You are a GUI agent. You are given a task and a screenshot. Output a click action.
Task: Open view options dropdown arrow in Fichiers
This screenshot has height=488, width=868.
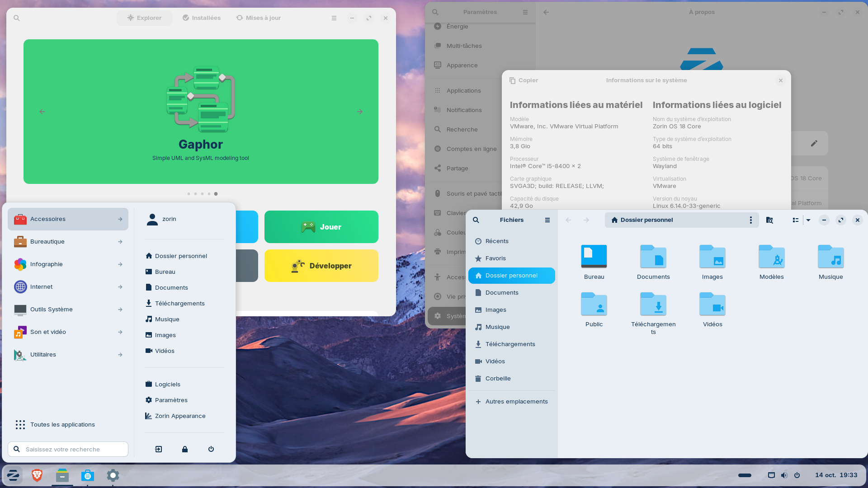808,220
